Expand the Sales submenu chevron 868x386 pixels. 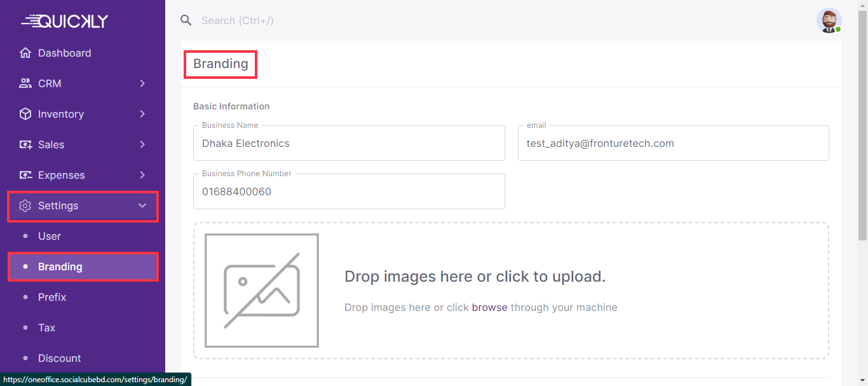pos(142,144)
